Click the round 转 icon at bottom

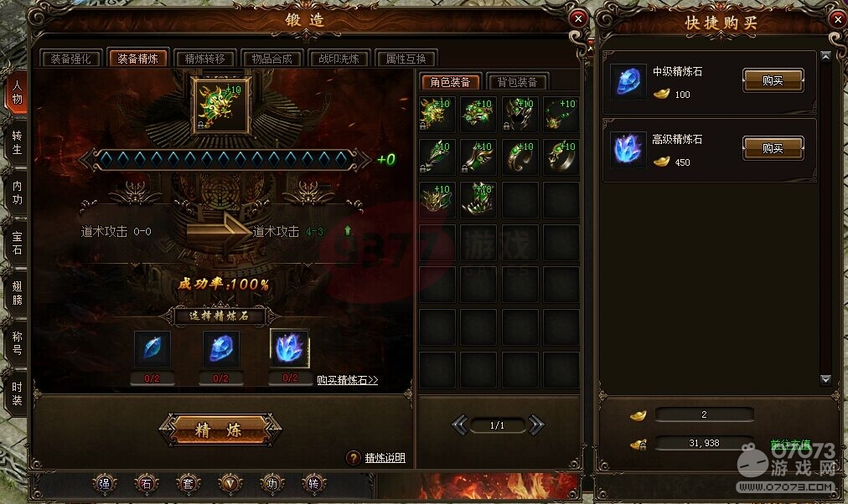click(x=313, y=483)
